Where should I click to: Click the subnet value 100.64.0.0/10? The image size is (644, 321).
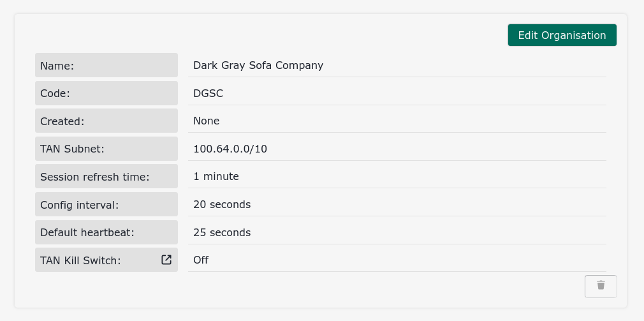click(230, 149)
